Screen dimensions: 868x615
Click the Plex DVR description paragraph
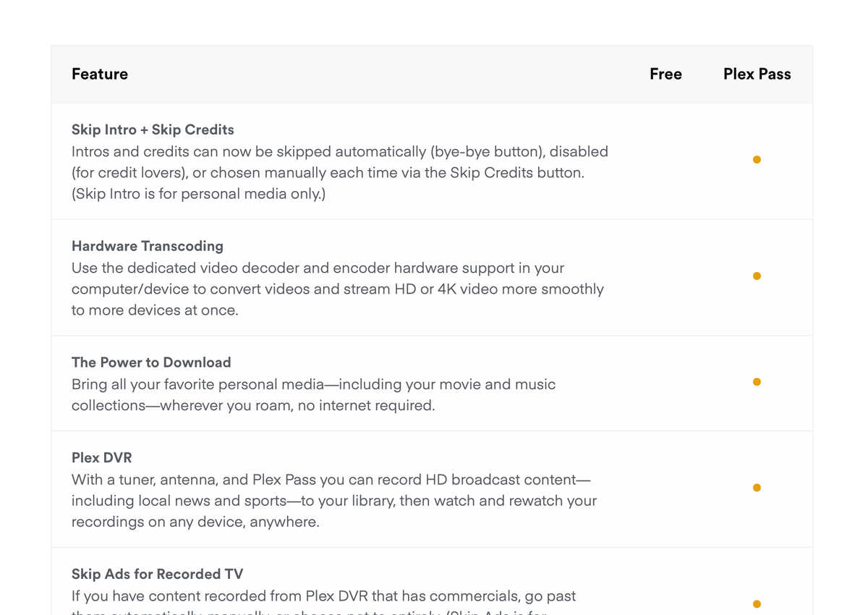click(334, 501)
